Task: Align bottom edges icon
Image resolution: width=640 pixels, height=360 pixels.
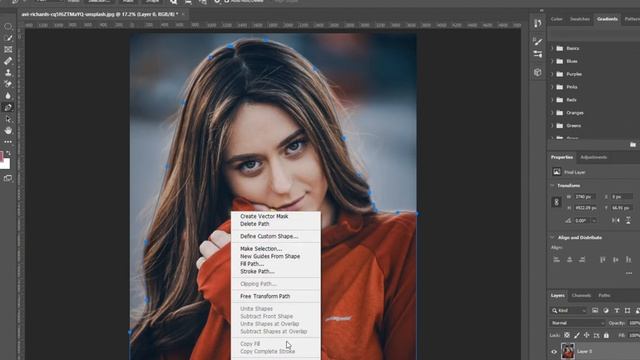Action: 629,259
